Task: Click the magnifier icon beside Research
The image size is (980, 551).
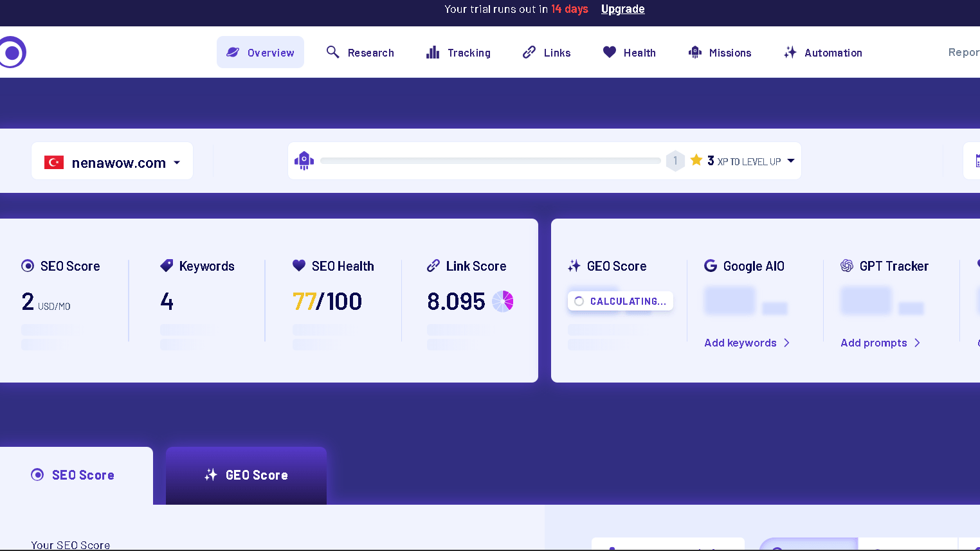Action: pyautogui.click(x=332, y=52)
